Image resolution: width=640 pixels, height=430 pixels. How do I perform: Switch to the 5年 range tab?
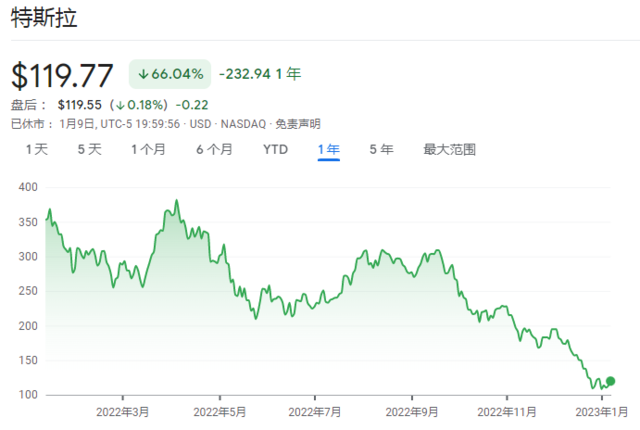click(x=381, y=149)
